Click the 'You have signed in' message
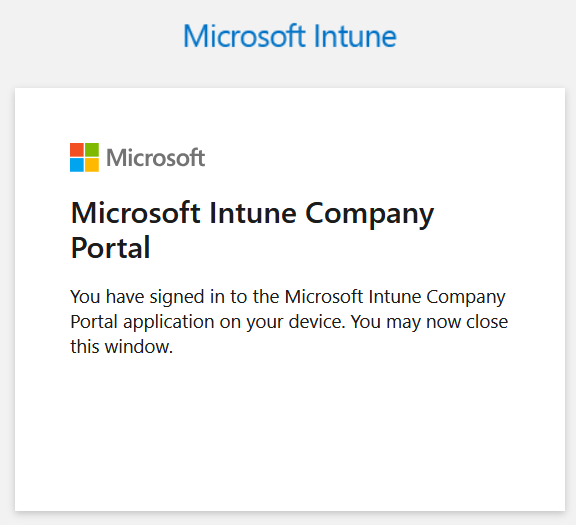The width and height of the screenshot is (576, 525). [x=289, y=321]
